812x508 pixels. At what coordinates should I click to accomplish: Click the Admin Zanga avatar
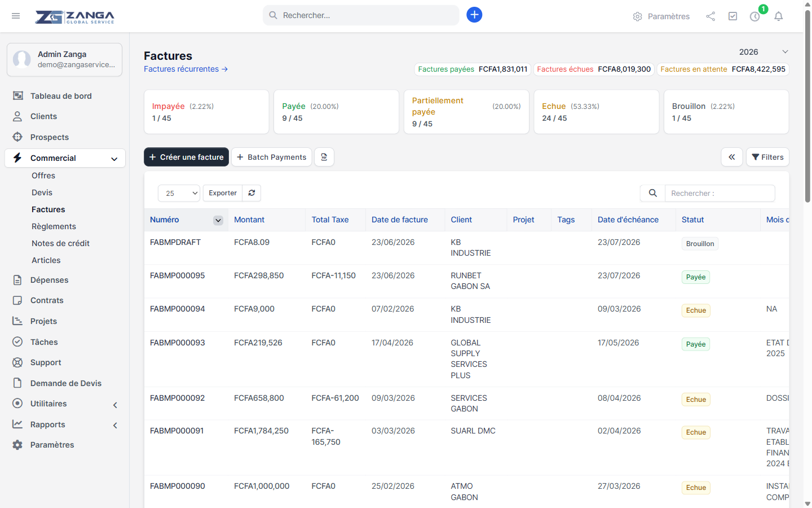click(22, 59)
